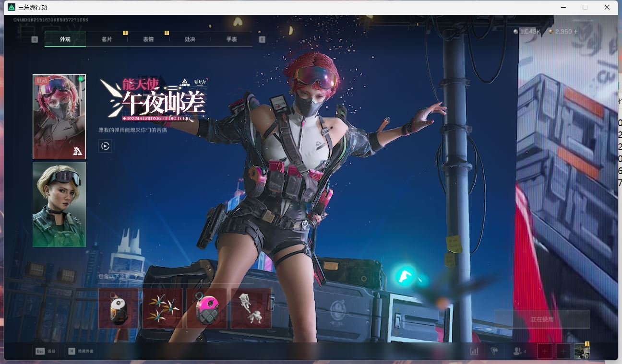Click the player avatar in bottom corner

coord(582,351)
